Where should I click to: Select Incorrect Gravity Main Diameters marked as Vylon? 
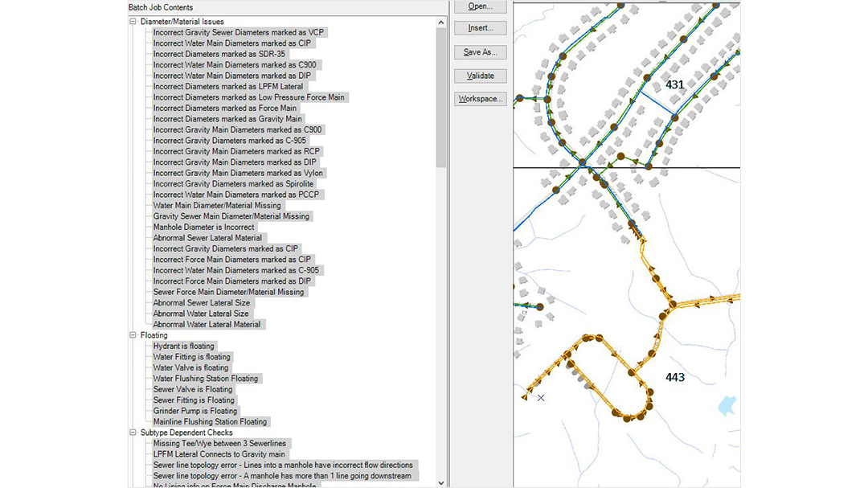(238, 173)
